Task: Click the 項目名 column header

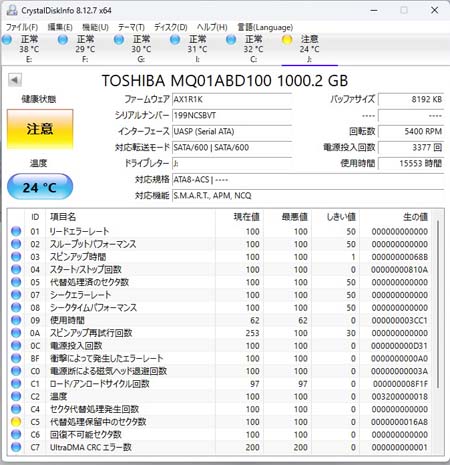Action: point(63,217)
